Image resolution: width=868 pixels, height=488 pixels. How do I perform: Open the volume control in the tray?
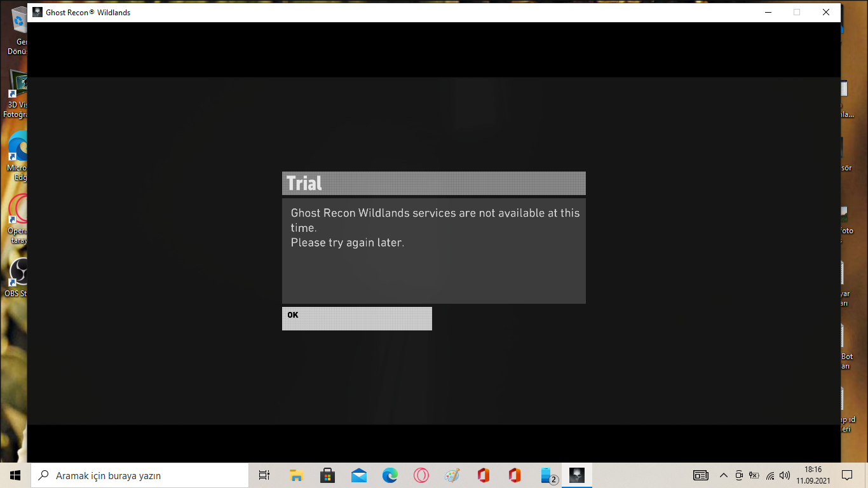(x=785, y=475)
